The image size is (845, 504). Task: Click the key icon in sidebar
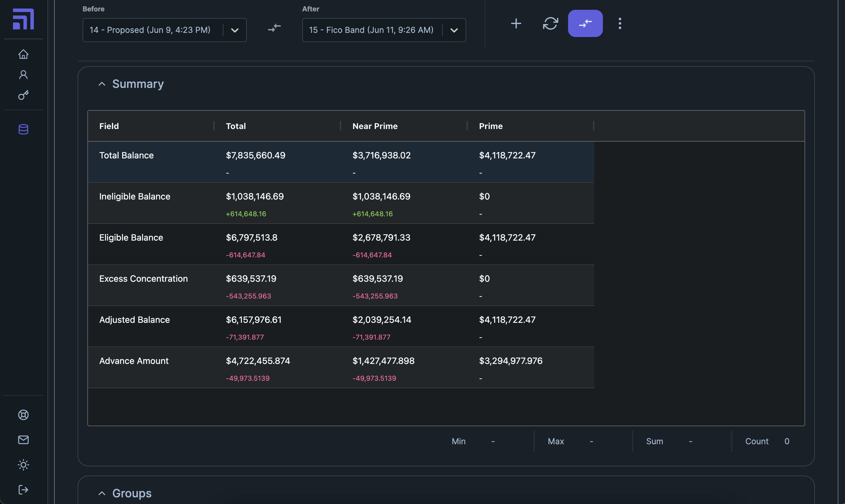pyautogui.click(x=23, y=95)
